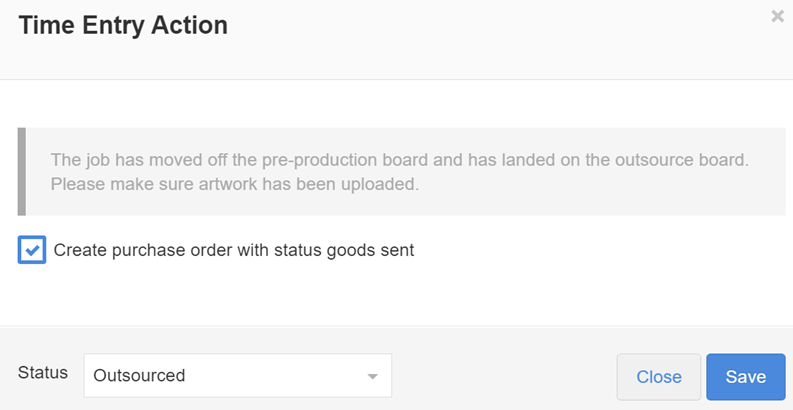Screen dimensions: 793x410
Task: Click the small gray X at top right
Action: 777,17
